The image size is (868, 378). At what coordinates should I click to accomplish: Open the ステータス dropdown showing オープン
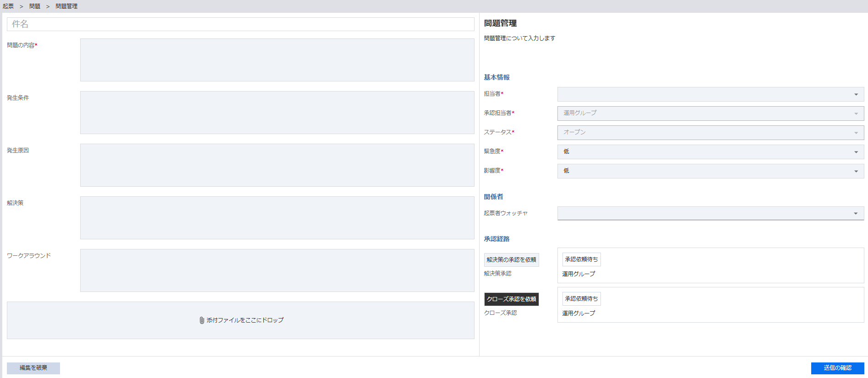pos(710,133)
